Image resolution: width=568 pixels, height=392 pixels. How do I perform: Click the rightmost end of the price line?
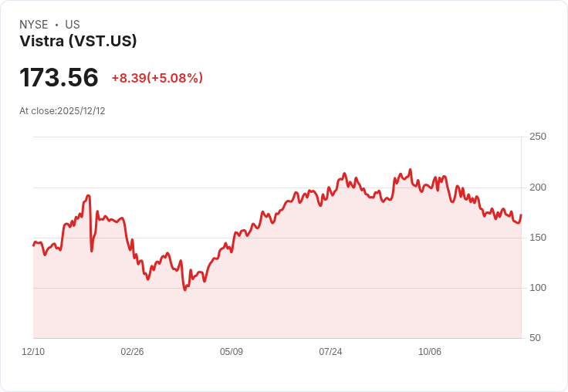click(x=521, y=215)
